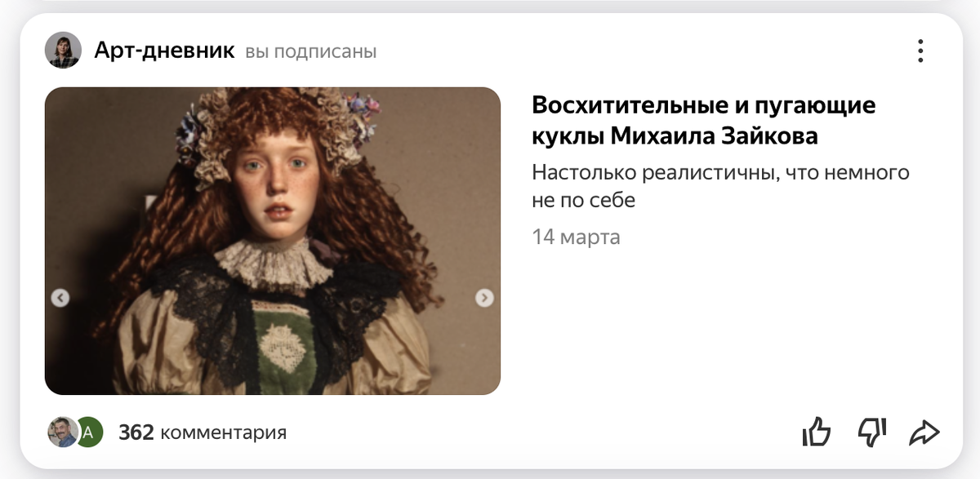The image size is (980, 479).
Task: Open the three-dot post options menu
Action: click(920, 51)
